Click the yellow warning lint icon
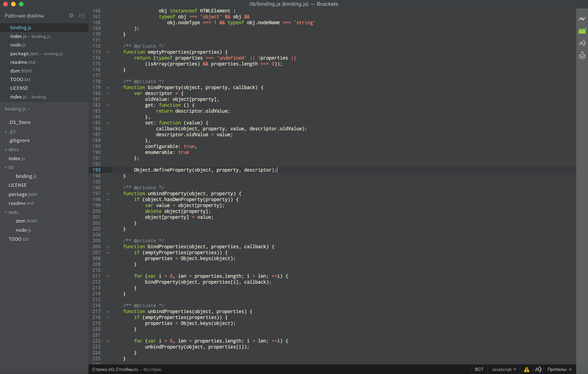Screen dimensions: 588x374 tap(526, 369)
